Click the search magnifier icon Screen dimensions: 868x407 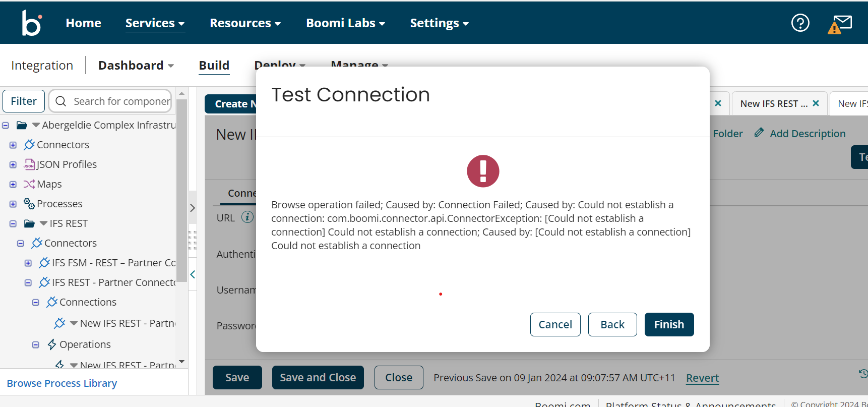point(61,101)
